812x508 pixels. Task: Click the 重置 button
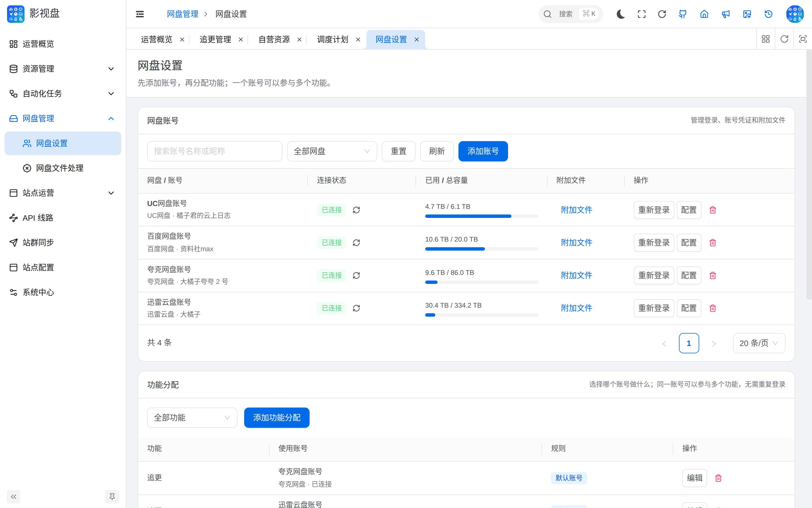click(399, 151)
